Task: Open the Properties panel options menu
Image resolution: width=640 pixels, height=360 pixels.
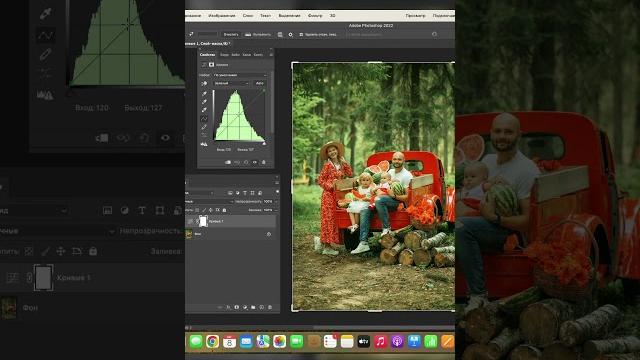Action: [x=271, y=55]
